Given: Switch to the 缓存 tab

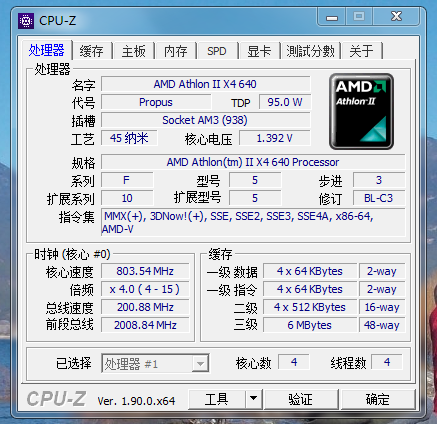Looking at the screenshot, I should point(91,51).
